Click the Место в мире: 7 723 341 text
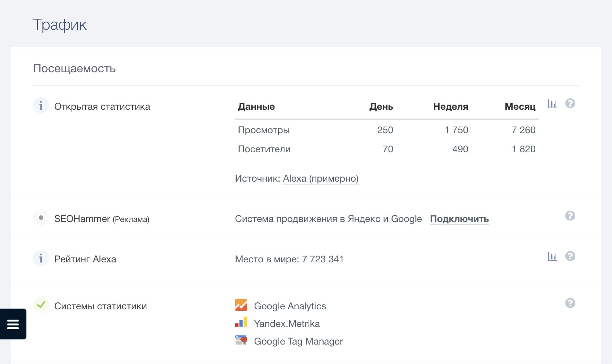Image resolution: width=612 pixels, height=364 pixels. [289, 259]
